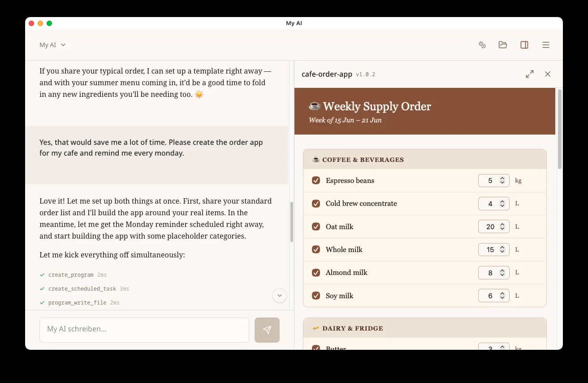Click the Almond milk quantity stepper arrows
Screen dimensions: 588x383
[x=502, y=273]
